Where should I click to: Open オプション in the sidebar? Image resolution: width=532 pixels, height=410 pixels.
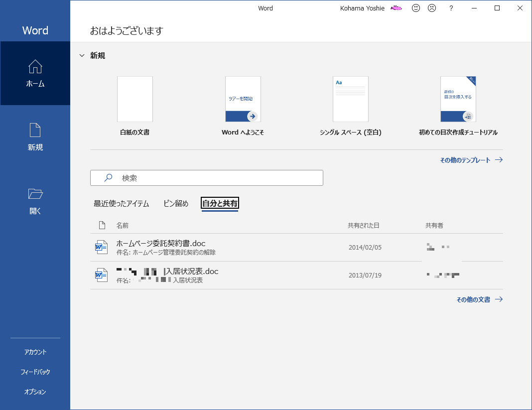pos(35,392)
